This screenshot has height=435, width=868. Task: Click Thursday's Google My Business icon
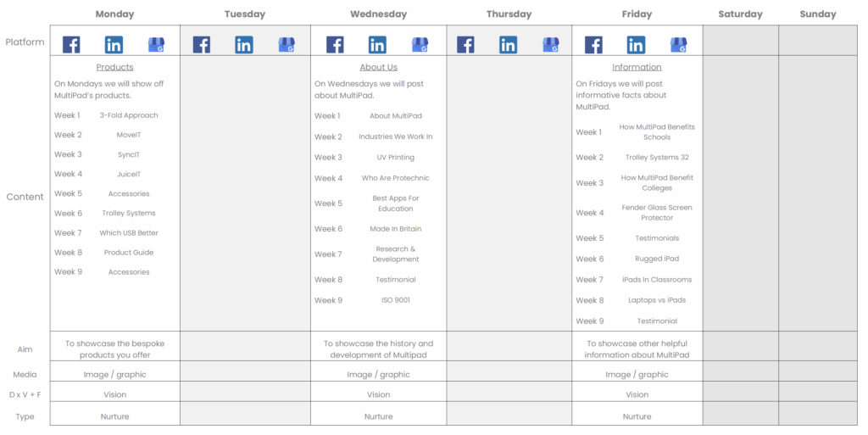pos(551,45)
